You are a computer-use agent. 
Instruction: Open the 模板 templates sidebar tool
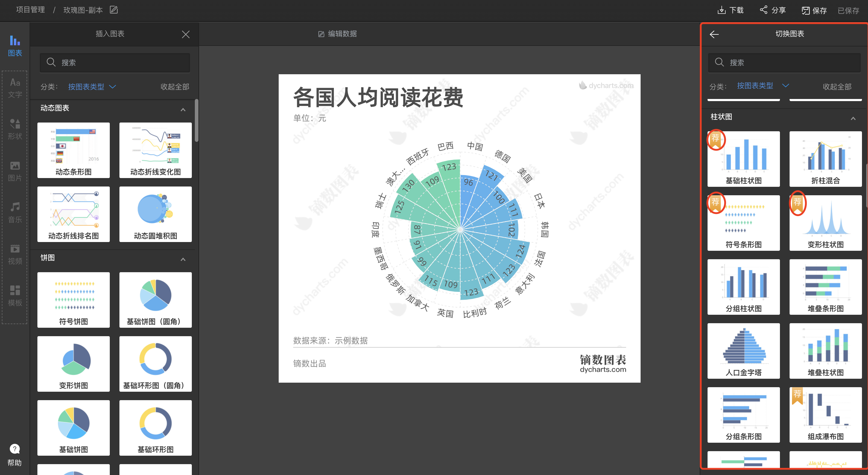[x=15, y=296]
